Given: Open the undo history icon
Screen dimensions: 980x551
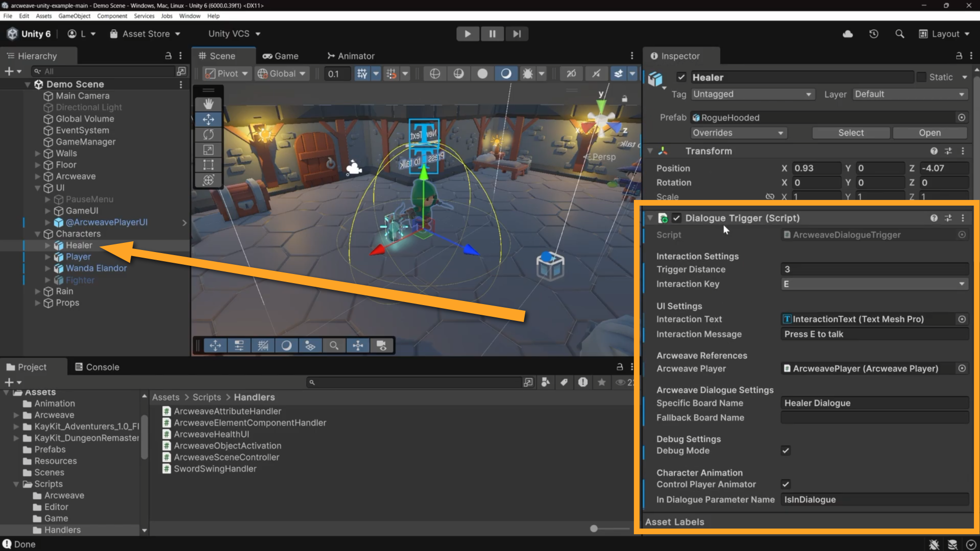Looking at the screenshot, I should point(874,34).
